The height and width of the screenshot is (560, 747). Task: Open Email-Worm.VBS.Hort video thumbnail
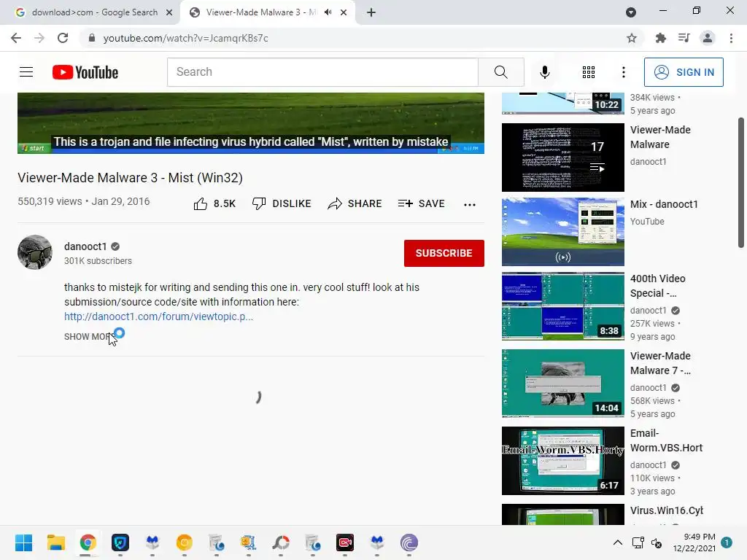click(562, 461)
